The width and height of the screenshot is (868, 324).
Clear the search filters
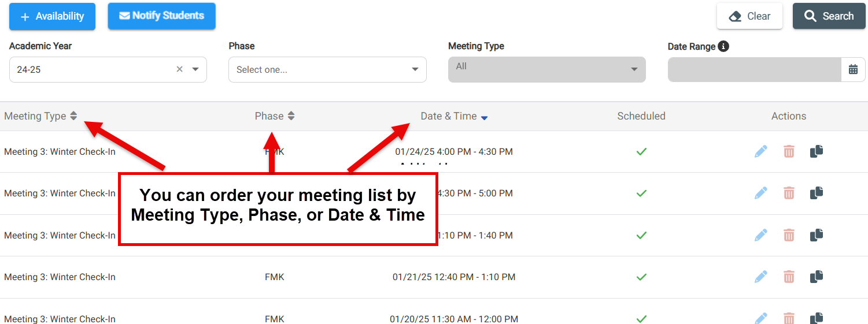point(749,16)
